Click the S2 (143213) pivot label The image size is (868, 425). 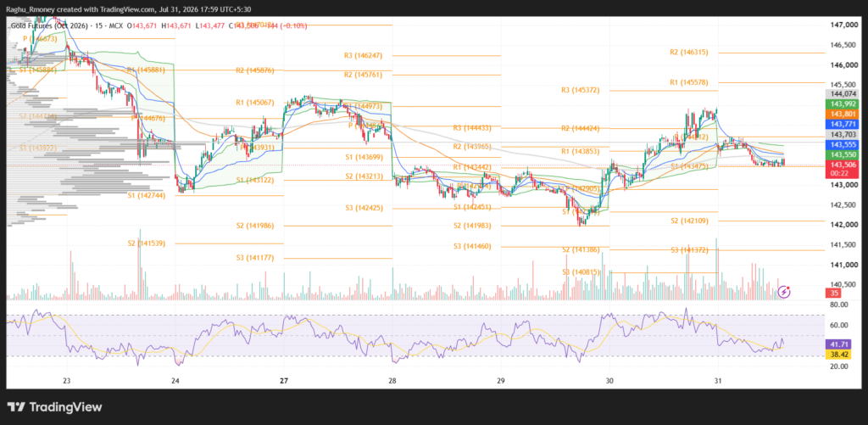click(364, 176)
